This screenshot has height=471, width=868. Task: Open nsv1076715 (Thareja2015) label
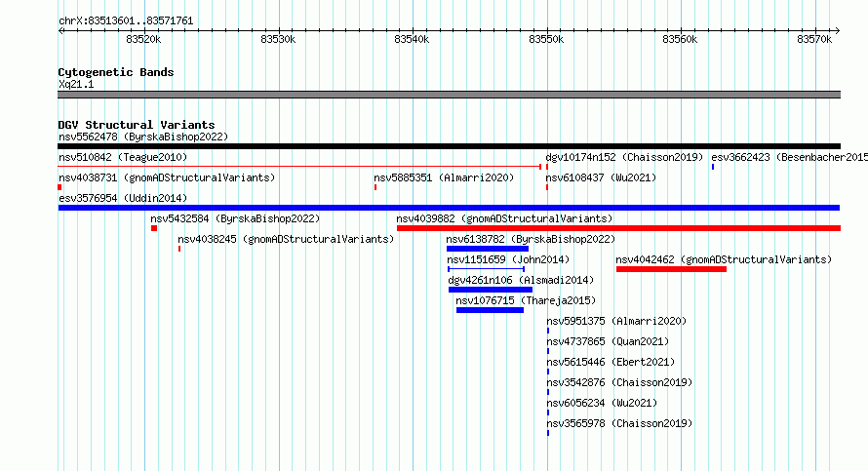point(526,300)
